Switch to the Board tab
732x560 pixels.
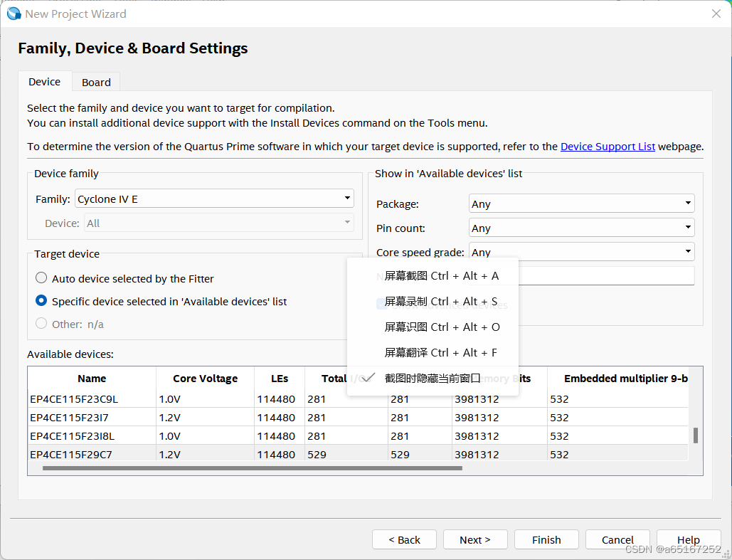(x=96, y=83)
